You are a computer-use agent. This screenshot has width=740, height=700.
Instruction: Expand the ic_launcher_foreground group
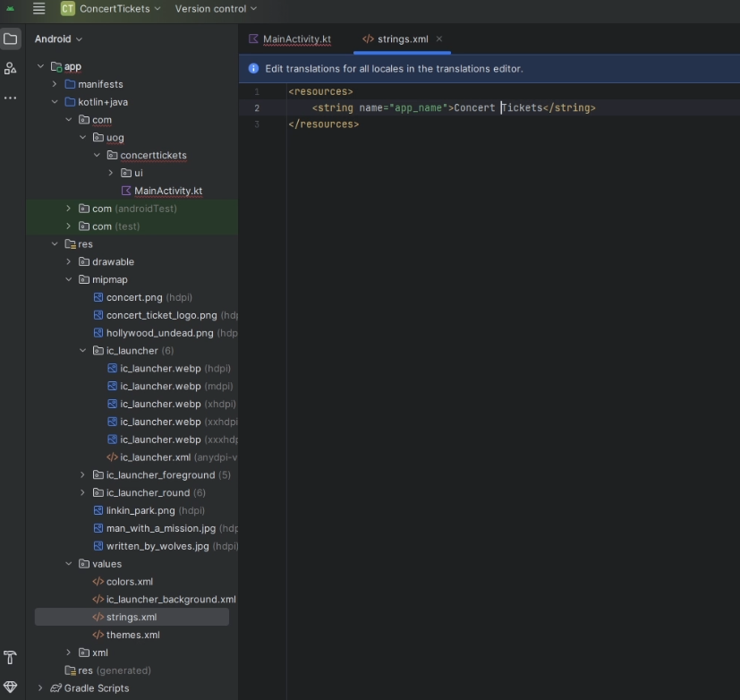[x=83, y=474]
